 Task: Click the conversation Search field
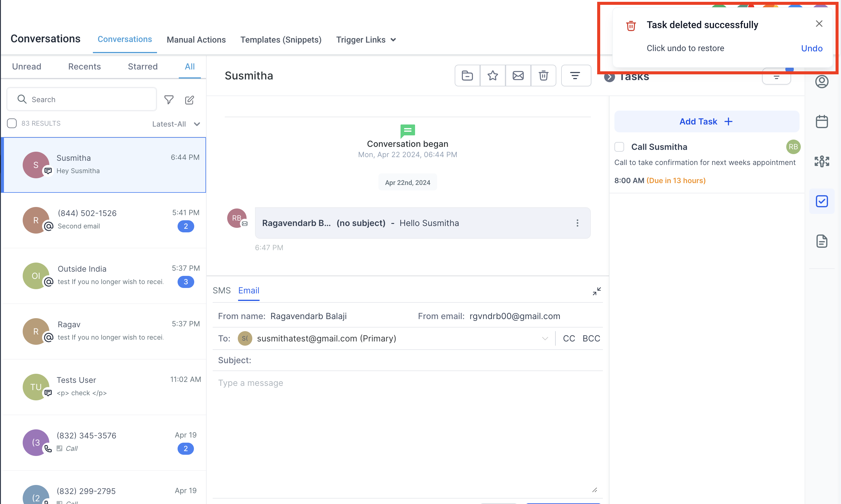[82, 99]
